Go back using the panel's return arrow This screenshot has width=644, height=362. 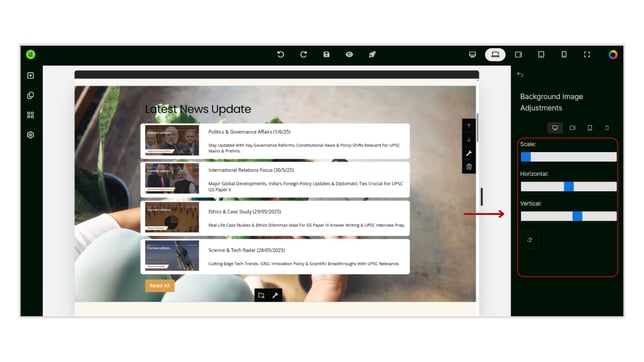pyautogui.click(x=520, y=74)
